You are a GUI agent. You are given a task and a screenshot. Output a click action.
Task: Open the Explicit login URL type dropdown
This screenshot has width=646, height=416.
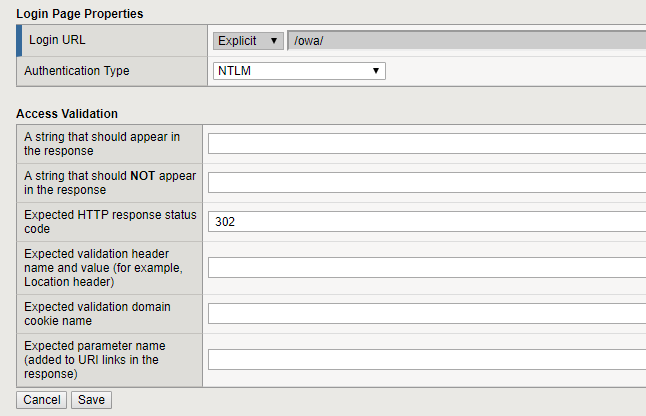[x=248, y=41]
